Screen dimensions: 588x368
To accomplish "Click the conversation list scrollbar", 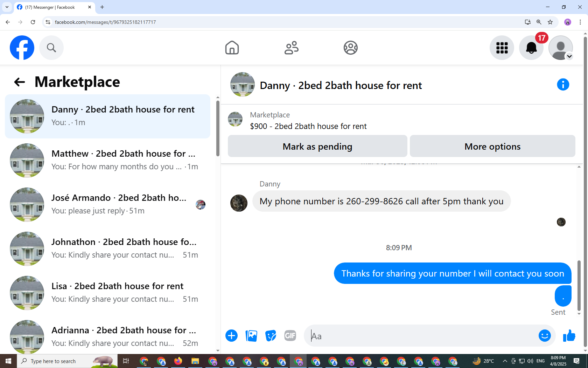I will tap(218, 129).
